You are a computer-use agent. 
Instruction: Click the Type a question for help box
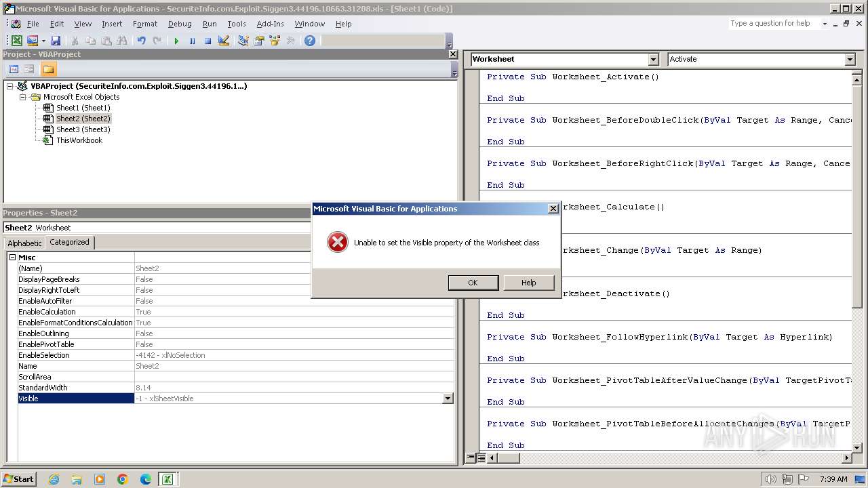coord(774,23)
